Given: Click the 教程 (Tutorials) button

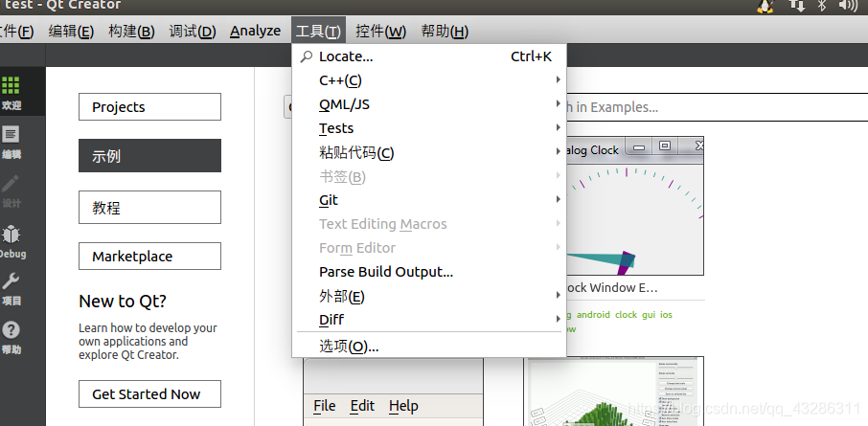Looking at the screenshot, I should coord(149,208).
